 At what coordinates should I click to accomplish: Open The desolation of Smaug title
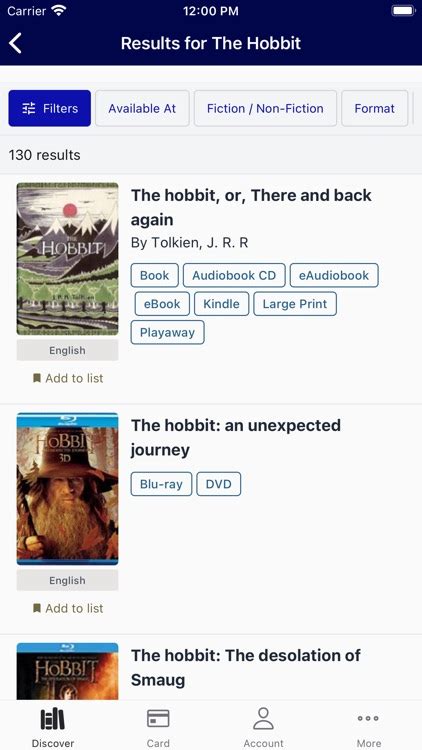click(x=246, y=668)
